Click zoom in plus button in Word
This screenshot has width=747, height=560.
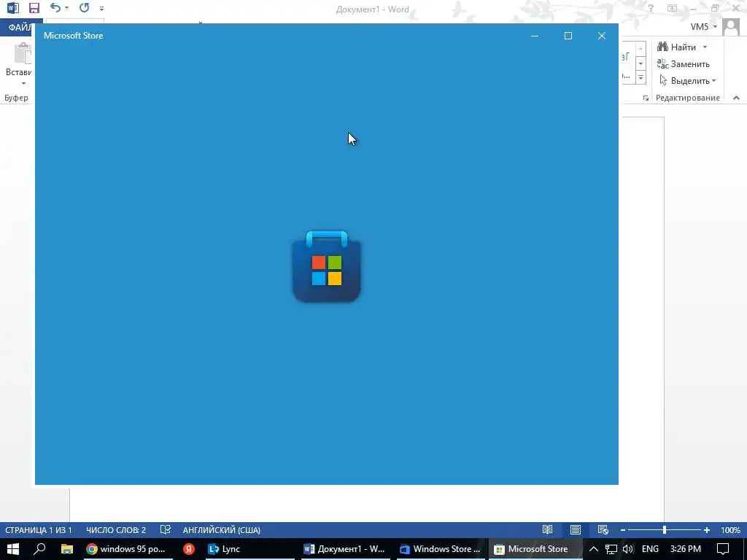point(706,530)
